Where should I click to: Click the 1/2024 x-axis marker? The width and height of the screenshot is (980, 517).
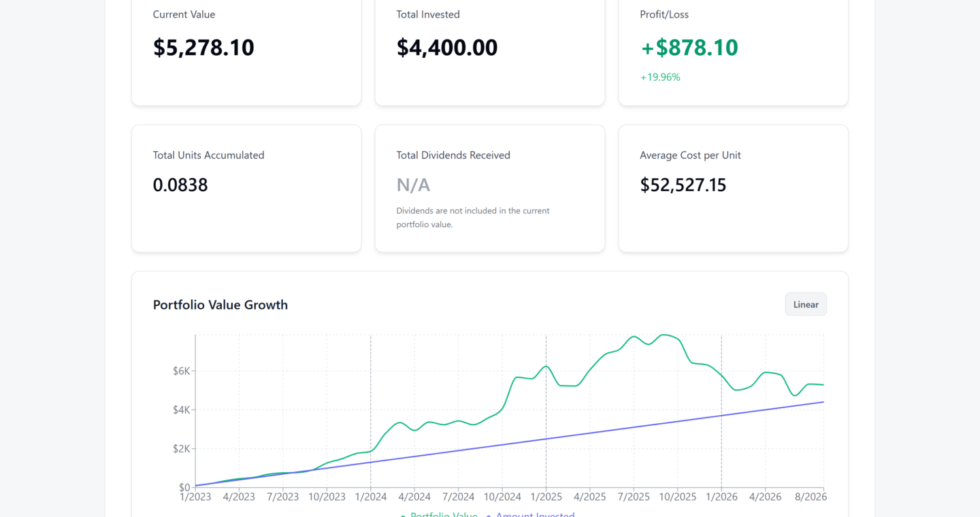coord(371,497)
